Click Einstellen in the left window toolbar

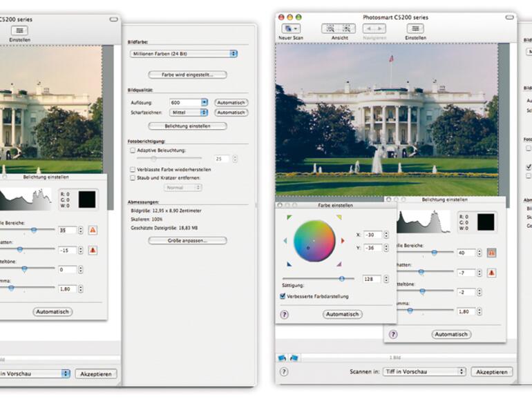[19, 32]
